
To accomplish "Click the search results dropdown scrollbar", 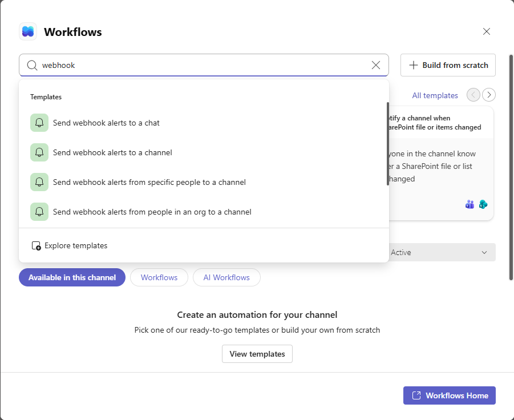I will coord(388,144).
